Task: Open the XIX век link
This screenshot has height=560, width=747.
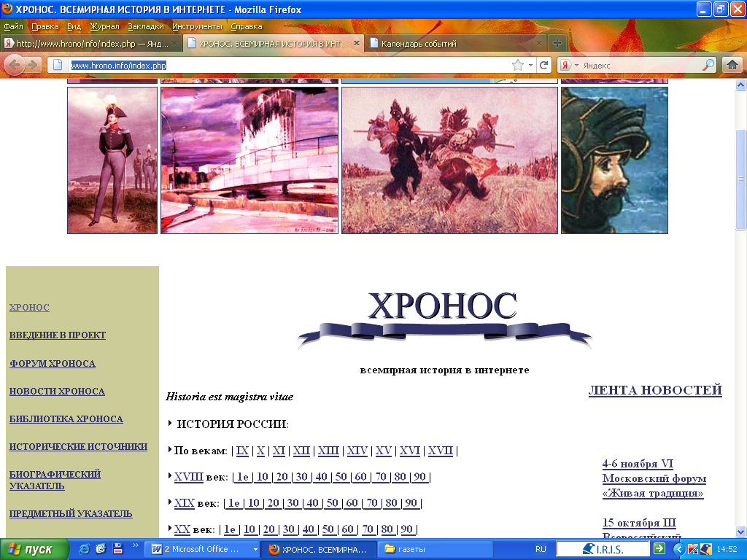Action: [x=185, y=503]
